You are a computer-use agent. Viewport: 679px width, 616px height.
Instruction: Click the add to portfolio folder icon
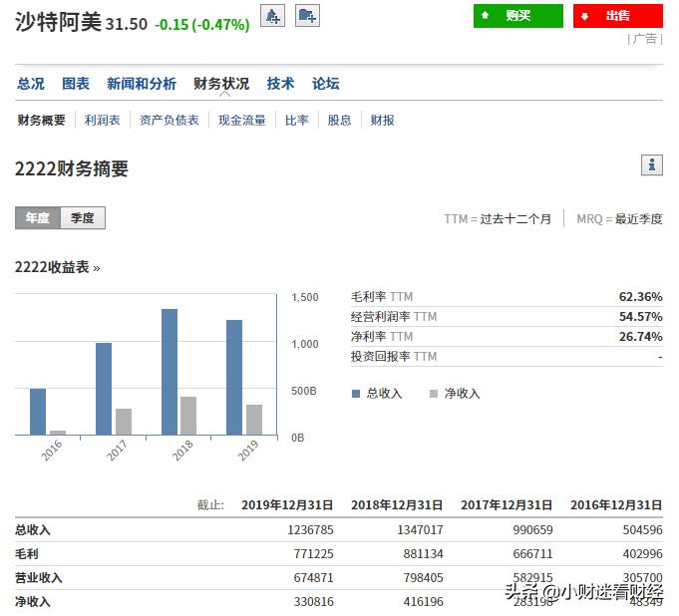(x=308, y=15)
